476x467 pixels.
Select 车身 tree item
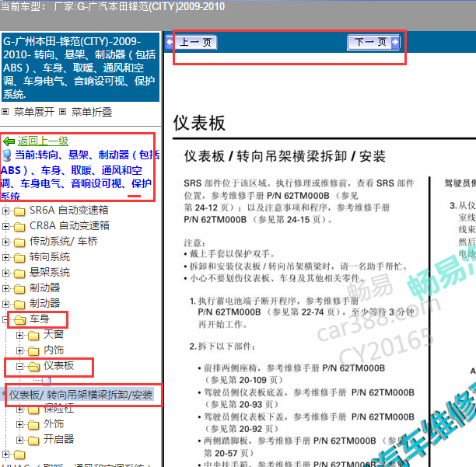[x=40, y=319]
